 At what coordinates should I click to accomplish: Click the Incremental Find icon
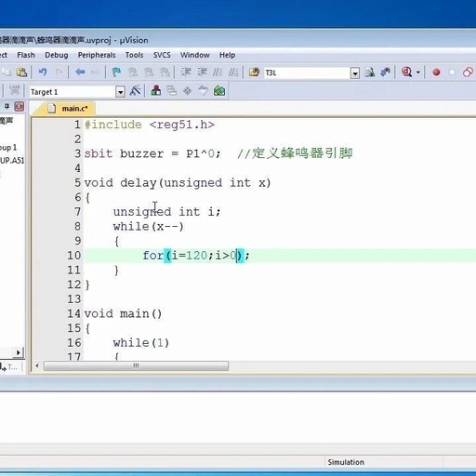pos(385,73)
